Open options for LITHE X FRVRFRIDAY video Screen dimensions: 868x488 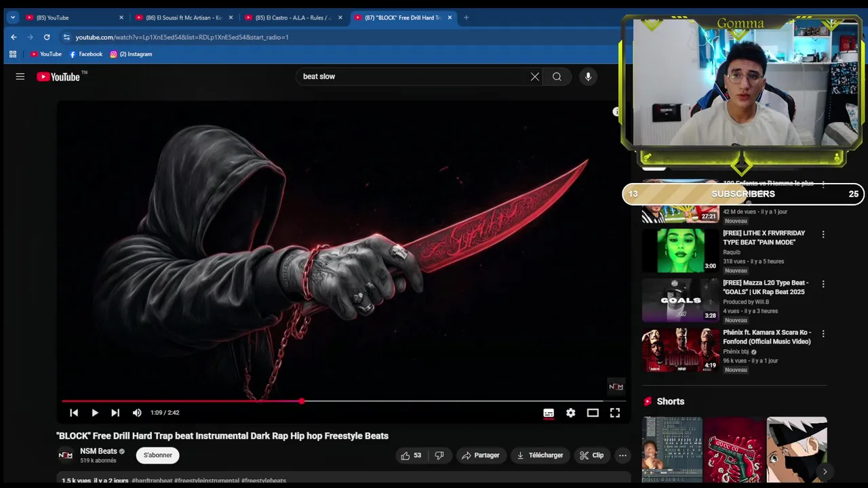823,235
